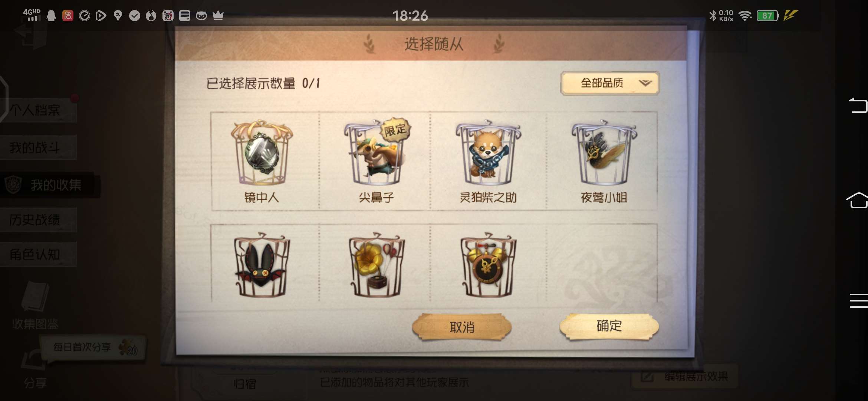Expand the quality filter arrow chevron
868x401 pixels.
click(x=645, y=83)
